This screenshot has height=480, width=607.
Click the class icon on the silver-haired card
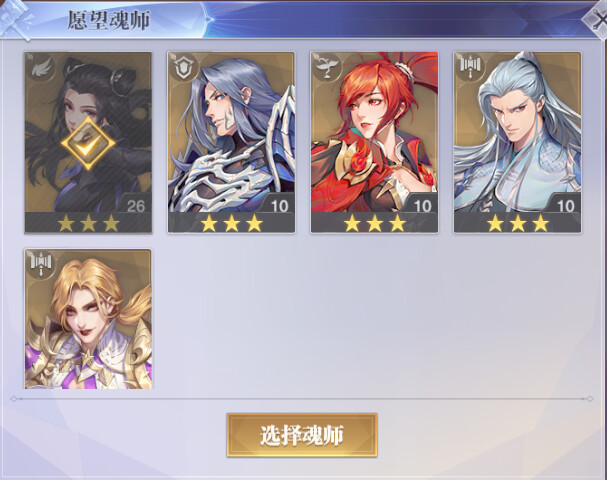click(470, 69)
